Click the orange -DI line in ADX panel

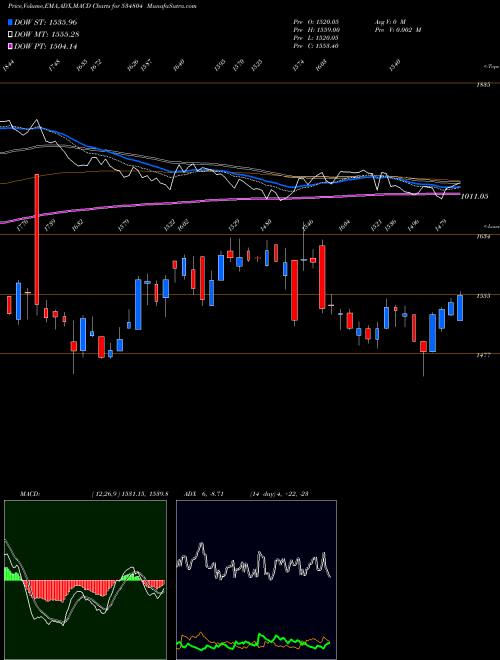[x=200, y=635]
